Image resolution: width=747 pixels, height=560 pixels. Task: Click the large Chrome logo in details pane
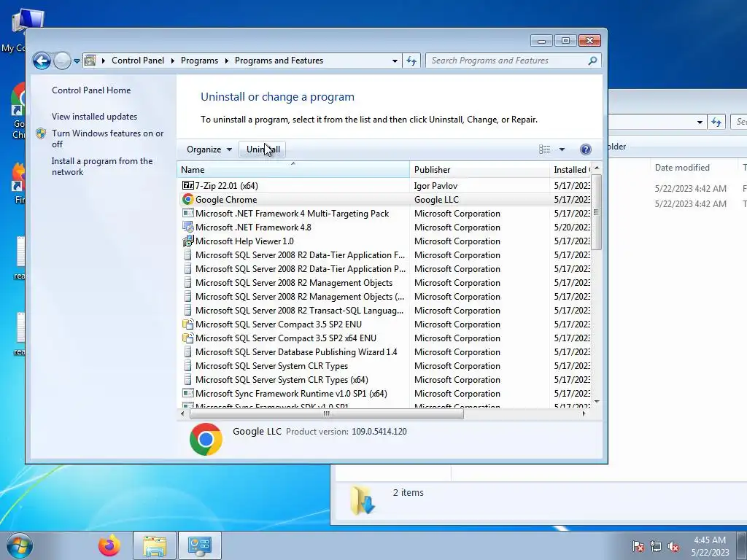[x=206, y=439]
